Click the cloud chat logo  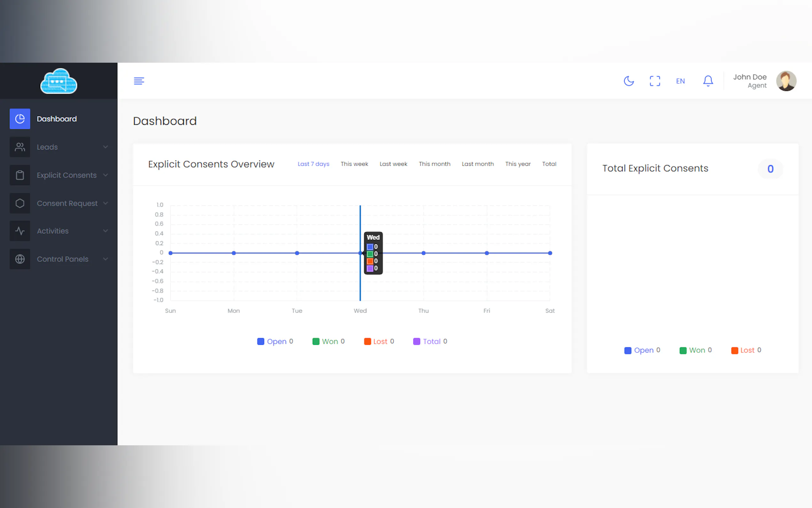pos(59,81)
